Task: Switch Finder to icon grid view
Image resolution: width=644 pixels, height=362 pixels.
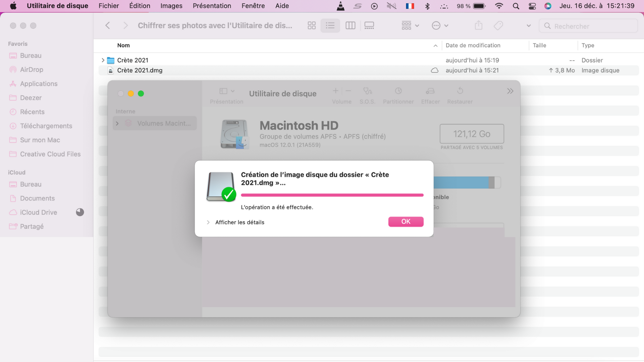Action: point(312,25)
